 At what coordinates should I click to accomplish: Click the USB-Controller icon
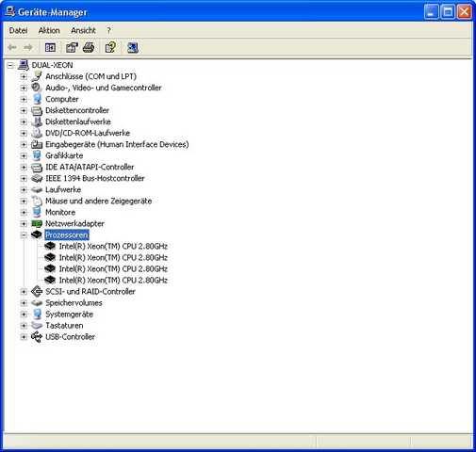coord(37,337)
